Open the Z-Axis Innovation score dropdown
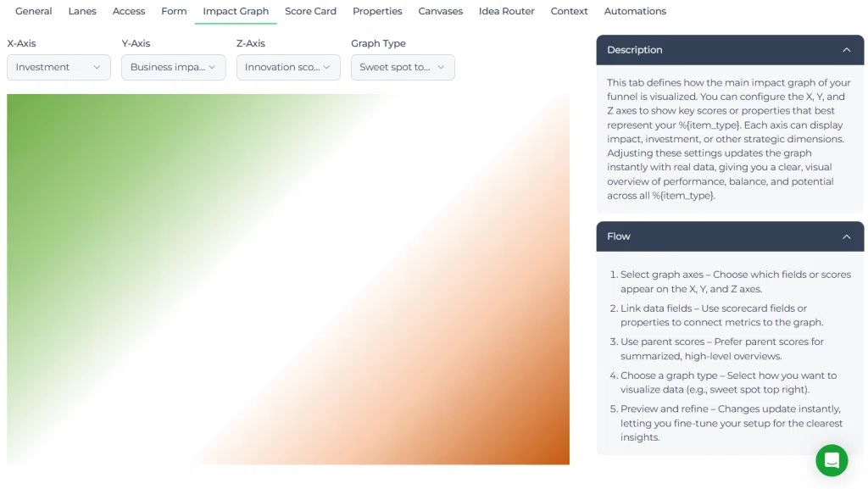 pyautogui.click(x=288, y=68)
